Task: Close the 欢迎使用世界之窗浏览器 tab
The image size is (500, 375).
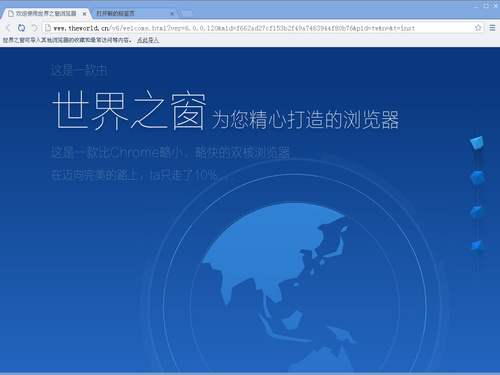Action: click(x=84, y=14)
